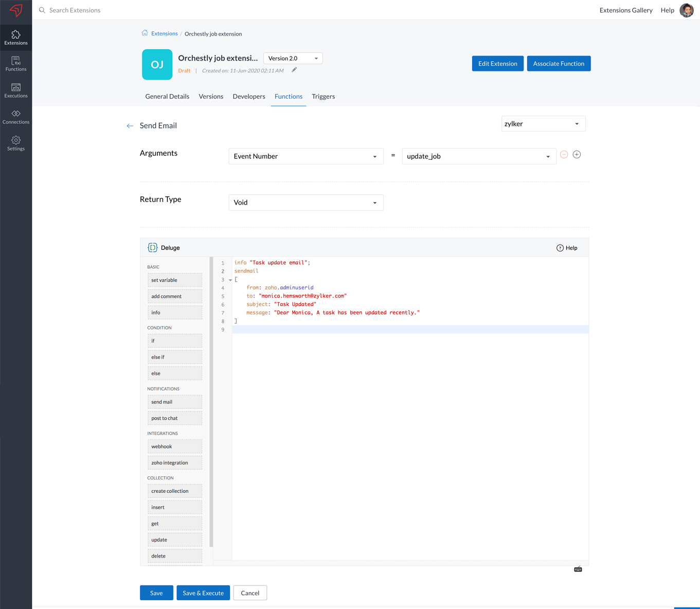Screen dimensions: 700x609
Task: Go back using the arrow beside Send Email
Action: tap(130, 126)
